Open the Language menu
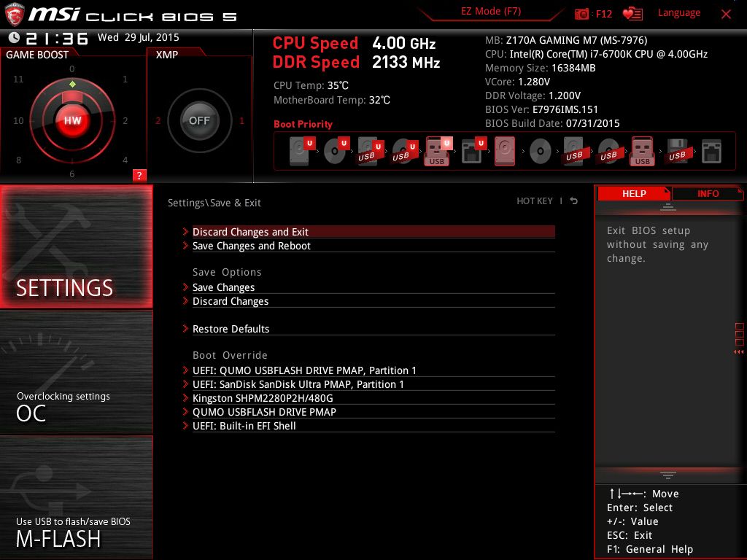 (x=679, y=13)
